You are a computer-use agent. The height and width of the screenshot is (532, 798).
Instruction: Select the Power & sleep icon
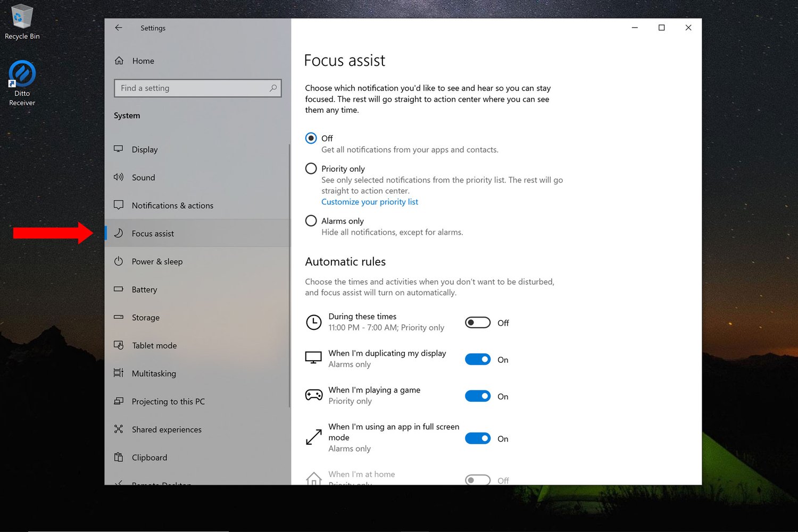pyautogui.click(x=119, y=261)
